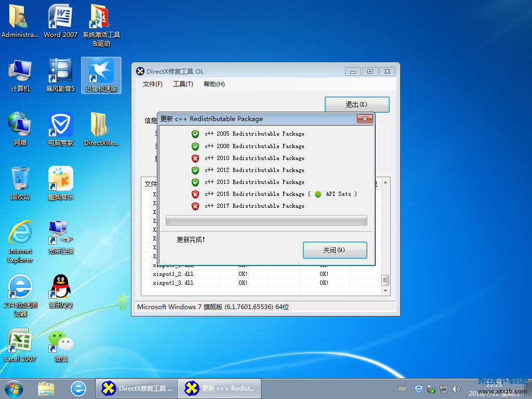Click scroll-down arrow of the file list
The width and height of the screenshot is (532, 399).
385,291
